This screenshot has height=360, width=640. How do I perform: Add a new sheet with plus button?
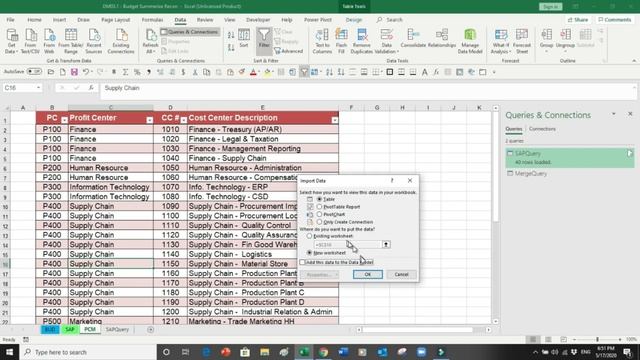tap(150, 329)
